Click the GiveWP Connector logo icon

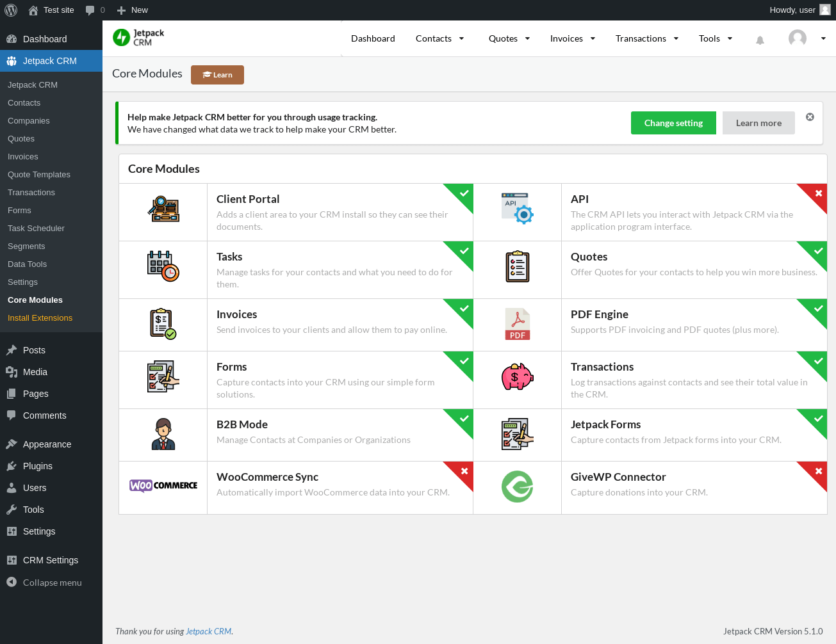tap(518, 487)
